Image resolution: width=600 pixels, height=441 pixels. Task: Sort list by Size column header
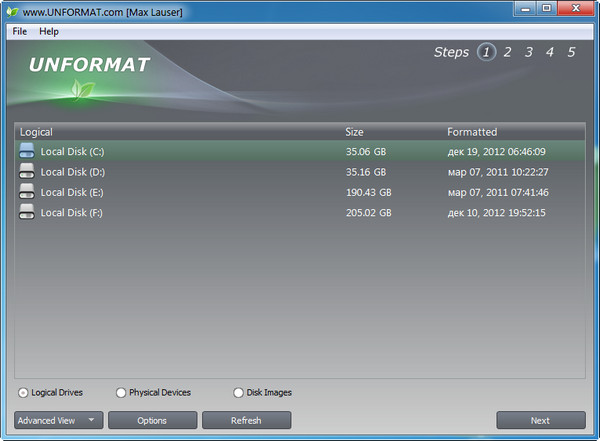click(354, 132)
